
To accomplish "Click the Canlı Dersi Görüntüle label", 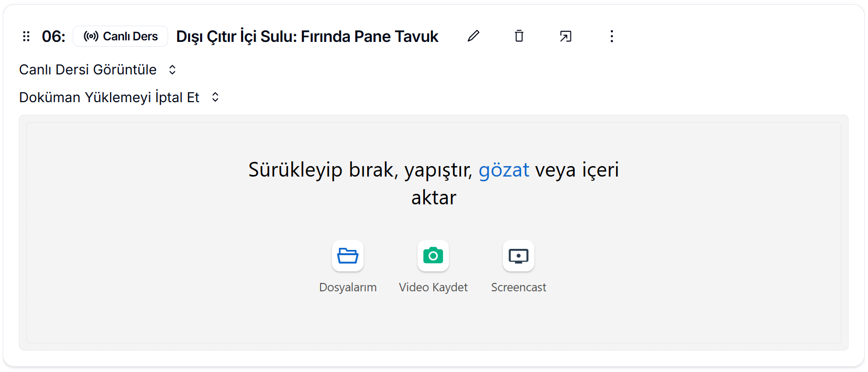I will (87, 70).
